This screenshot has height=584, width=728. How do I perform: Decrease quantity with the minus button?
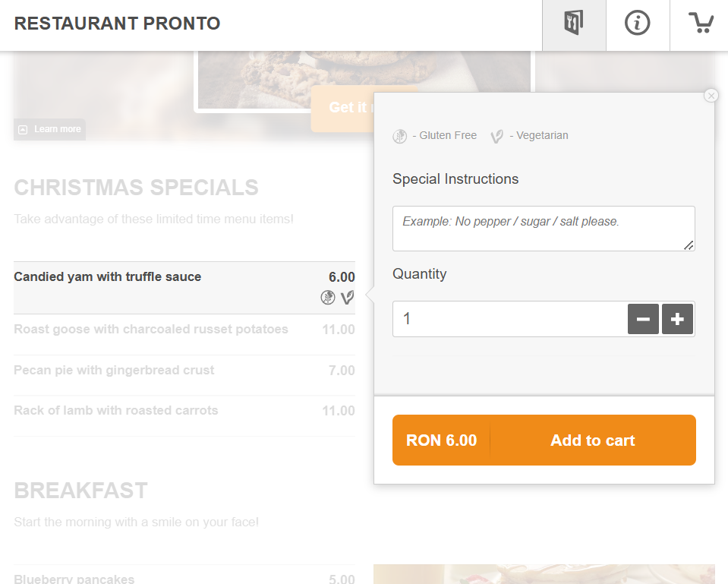coord(643,319)
